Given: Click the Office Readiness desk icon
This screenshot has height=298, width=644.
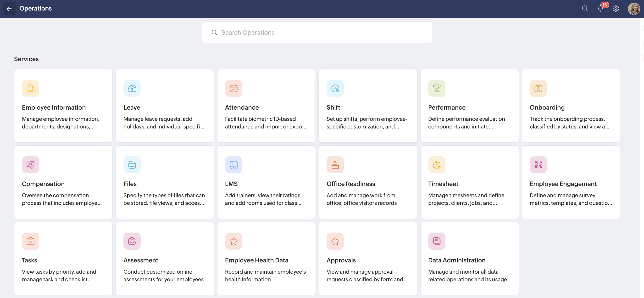Looking at the screenshot, I should coord(335,165).
